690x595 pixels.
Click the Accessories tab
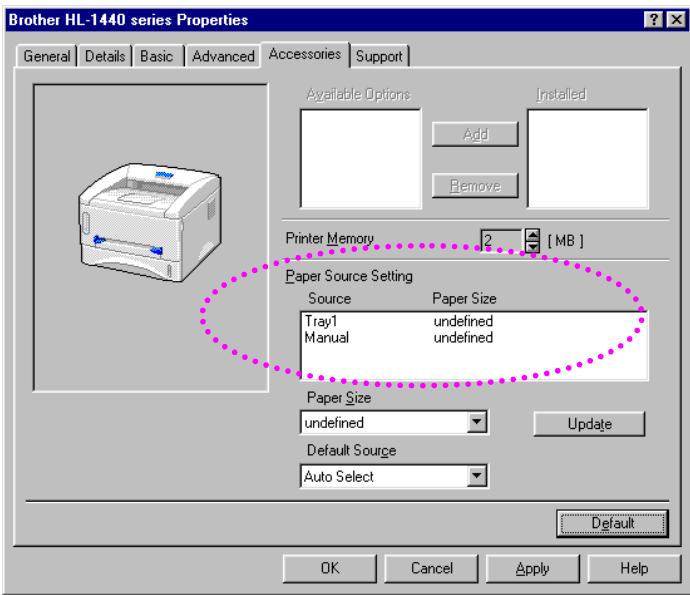305,55
